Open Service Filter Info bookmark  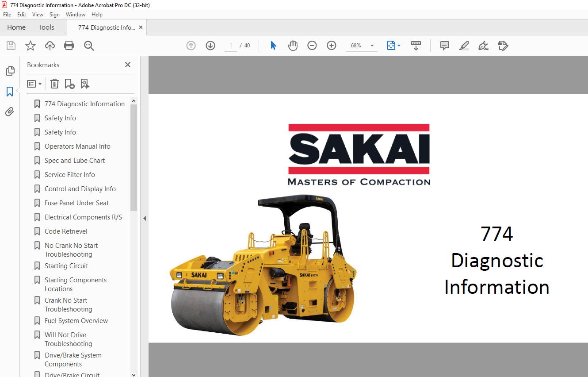tap(70, 175)
